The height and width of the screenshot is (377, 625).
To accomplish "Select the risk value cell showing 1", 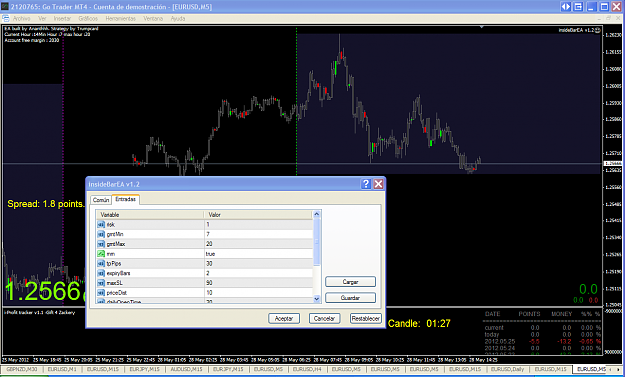I will click(258, 225).
